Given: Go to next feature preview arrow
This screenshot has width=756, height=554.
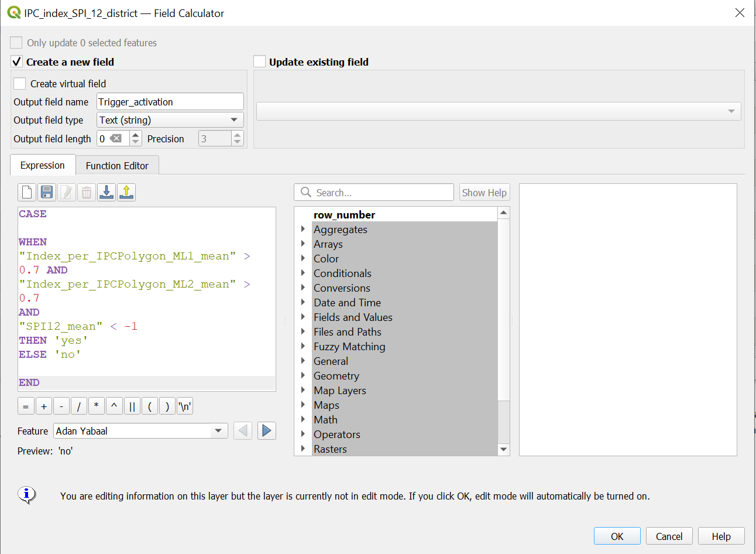Looking at the screenshot, I should 266,431.
